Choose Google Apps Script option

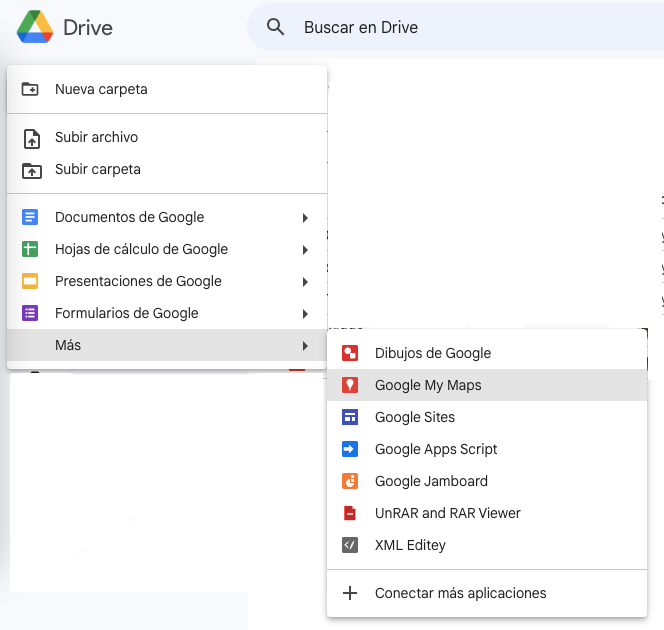(x=435, y=449)
